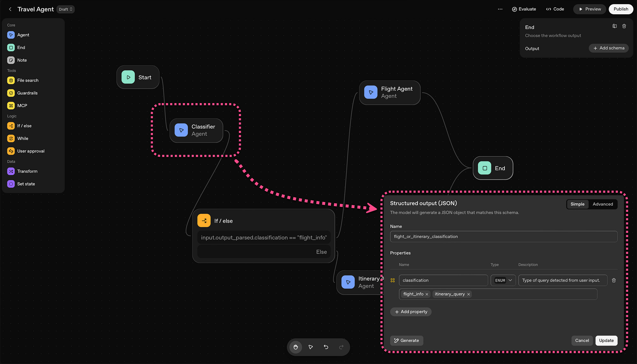
Task: Open the ENUM type dropdown
Action: 503,280
